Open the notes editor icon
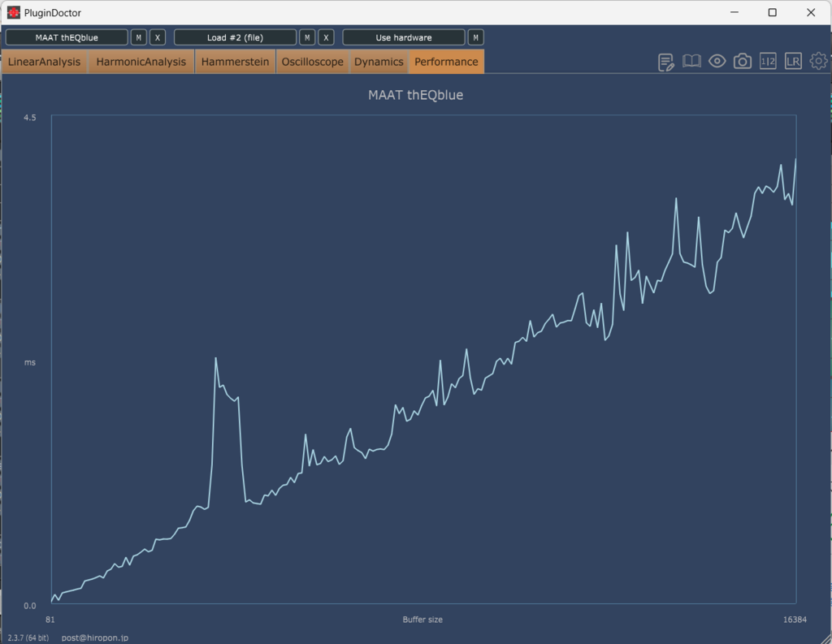Image resolution: width=832 pixels, height=644 pixels. pos(666,62)
